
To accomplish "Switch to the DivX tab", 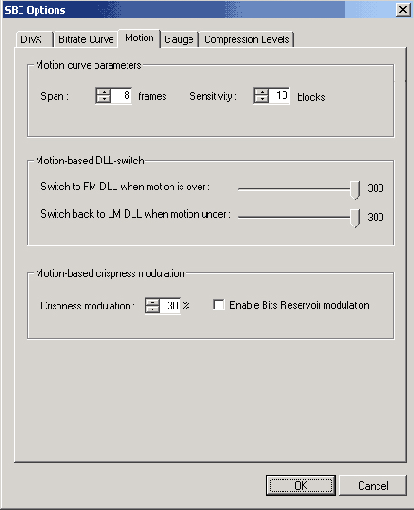I will (x=31, y=39).
